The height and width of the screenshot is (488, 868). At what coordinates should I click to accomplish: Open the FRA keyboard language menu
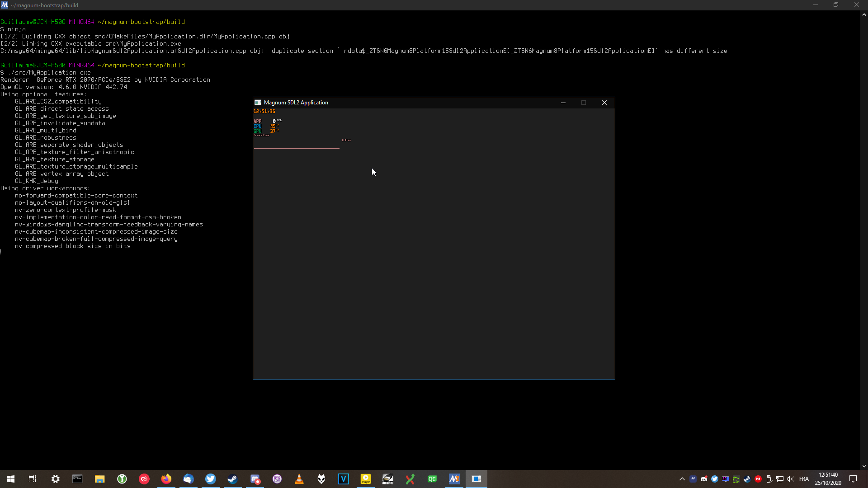coord(804,479)
